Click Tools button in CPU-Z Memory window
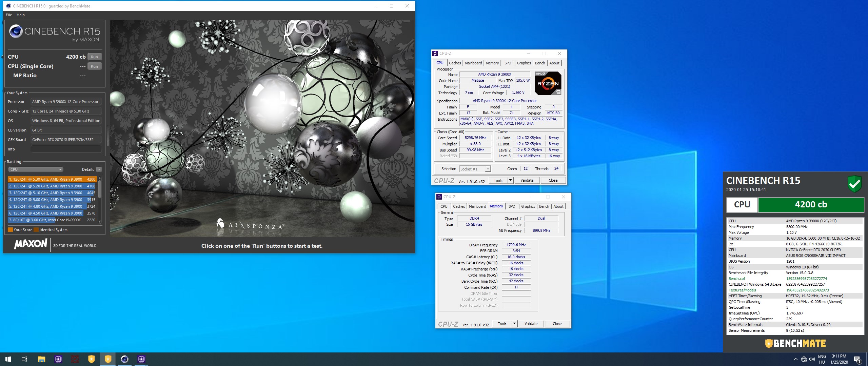 click(x=502, y=324)
